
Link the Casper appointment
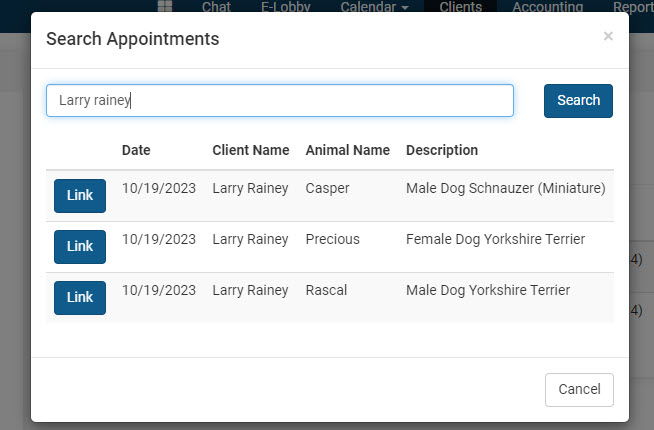(80, 196)
